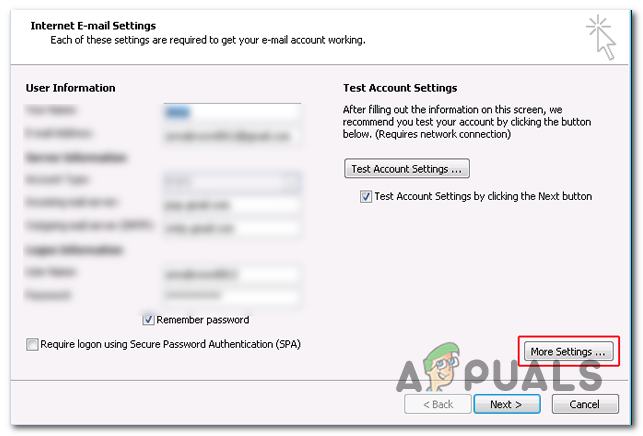
Task: Cancel the e-mail account setup
Action: (x=585, y=404)
